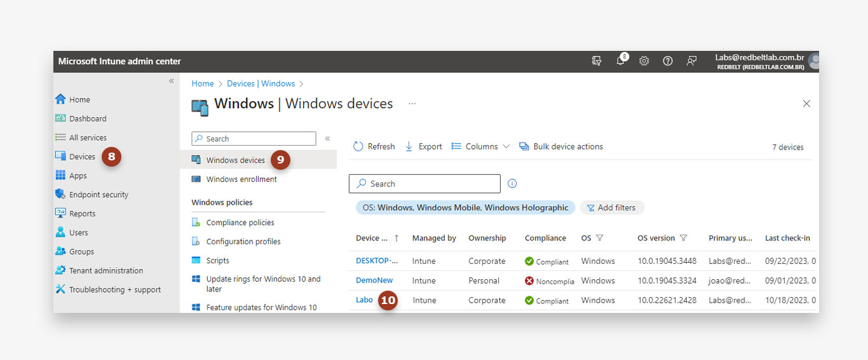This screenshot has height=360, width=868.
Task: Open the settings gear icon
Action: tap(644, 61)
